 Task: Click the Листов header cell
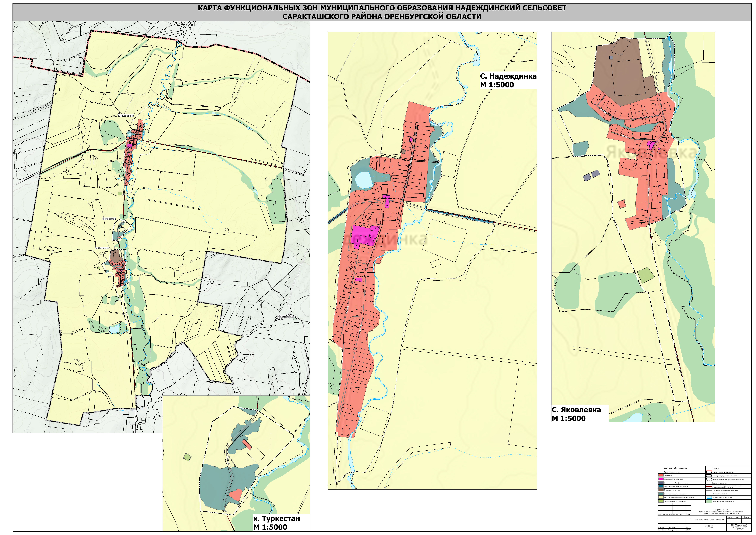point(746,517)
